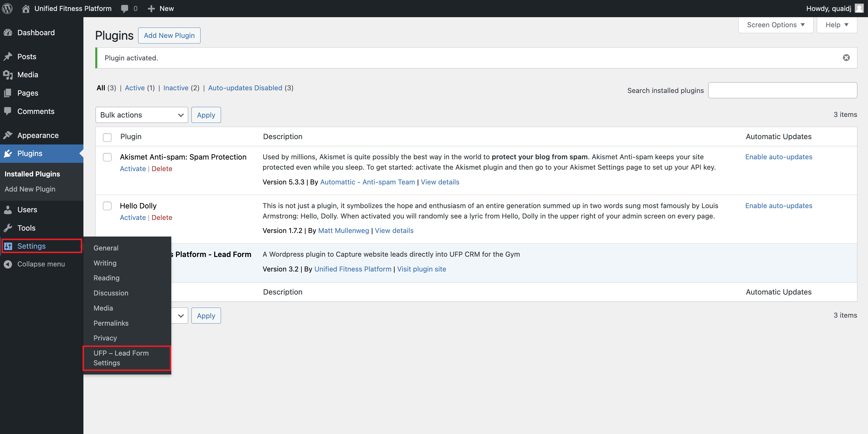Open comments bubble icon in admin bar
This screenshot has width=868, height=434.
pos(124,8)
